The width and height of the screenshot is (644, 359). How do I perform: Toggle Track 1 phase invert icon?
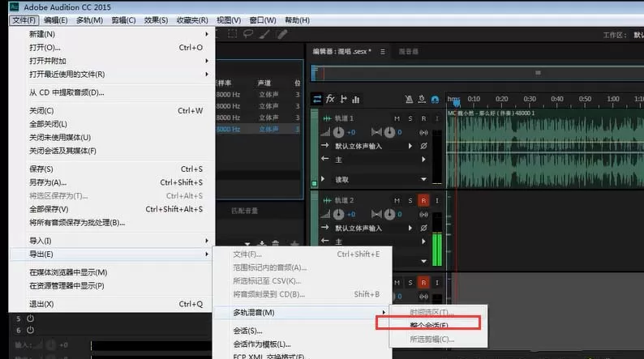(x=423, y=146)
